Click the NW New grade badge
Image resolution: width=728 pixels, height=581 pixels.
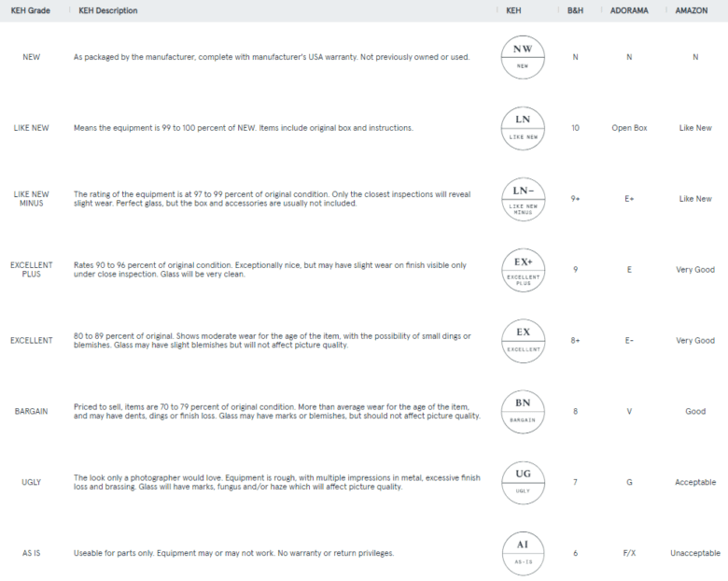click(523, 57)
